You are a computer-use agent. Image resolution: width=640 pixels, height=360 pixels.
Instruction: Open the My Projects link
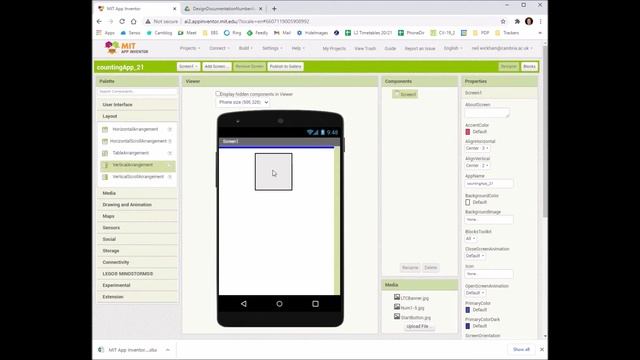(334, 48)
